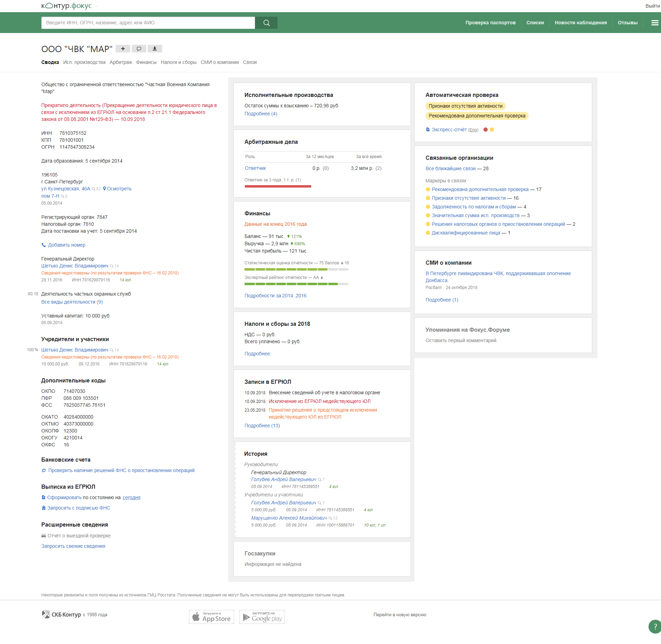The height and width of the screenshot is (644, 661).
Task: Switch to the Арбитраж tab
Action: click(x=121, y=62)
